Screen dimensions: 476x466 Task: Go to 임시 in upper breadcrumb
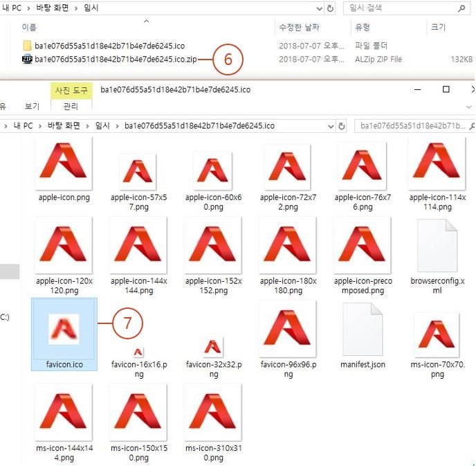91,8
